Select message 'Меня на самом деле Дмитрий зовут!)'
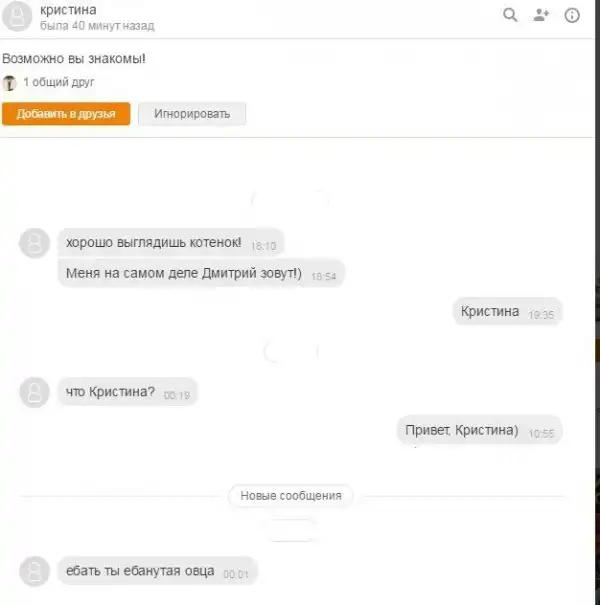 [x=201, y=273]
